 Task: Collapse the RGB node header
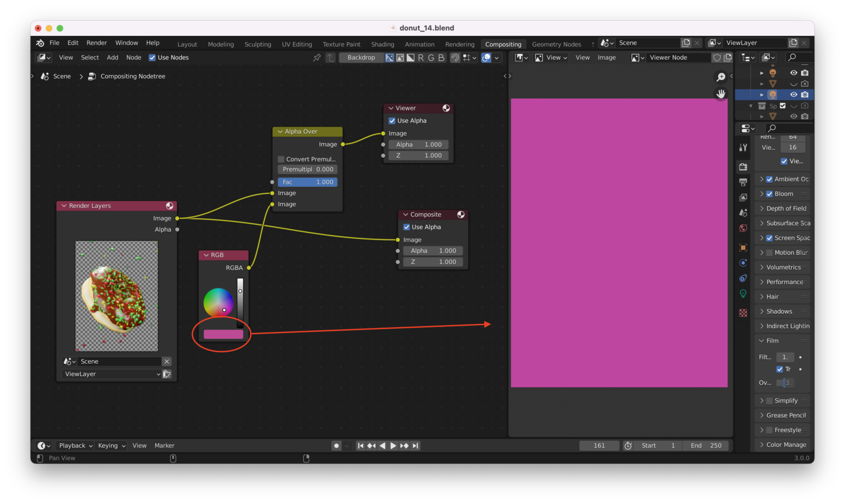tap(206, 255)
